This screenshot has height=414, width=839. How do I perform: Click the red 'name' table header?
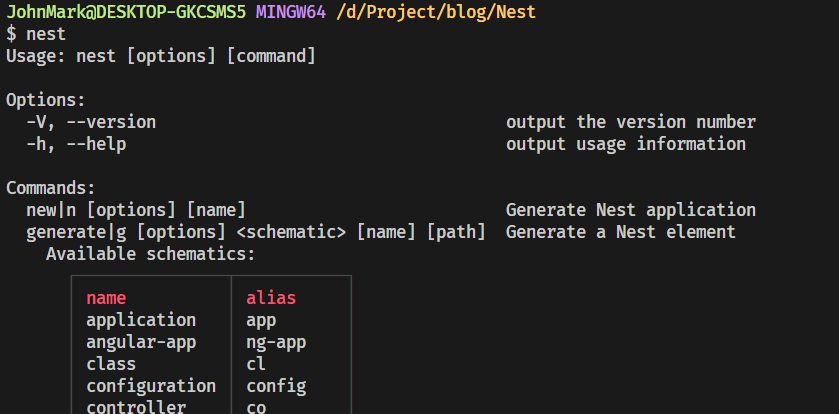click(x=106, y=298)
